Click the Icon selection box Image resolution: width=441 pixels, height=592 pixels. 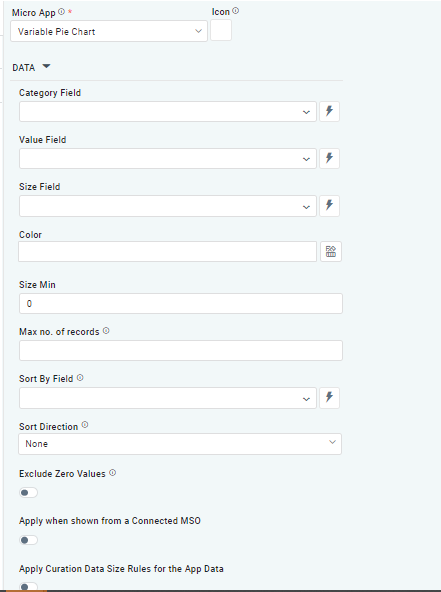click(x=221, y=30)
